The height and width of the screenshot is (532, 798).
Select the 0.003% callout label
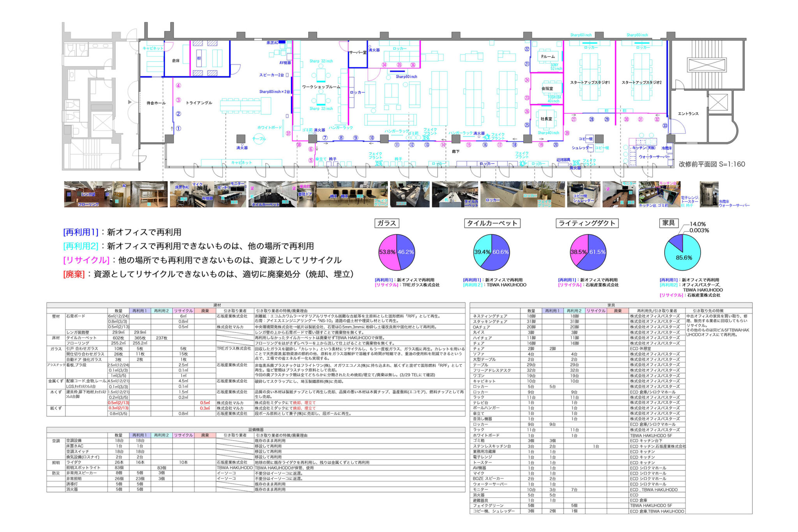pyautogui.click(x=699, y=230)
